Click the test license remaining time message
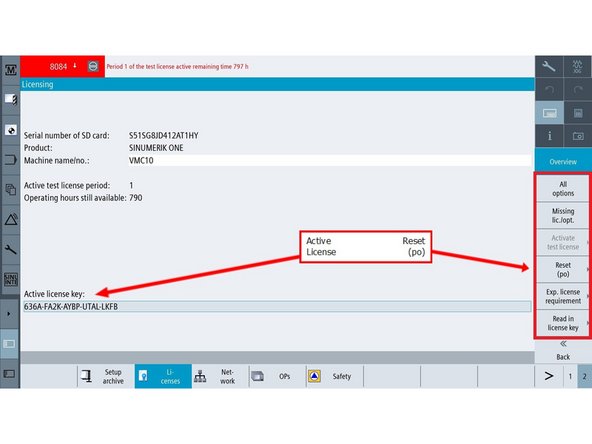This screenshot has width=592, height=444. click(x=177, y=66)
